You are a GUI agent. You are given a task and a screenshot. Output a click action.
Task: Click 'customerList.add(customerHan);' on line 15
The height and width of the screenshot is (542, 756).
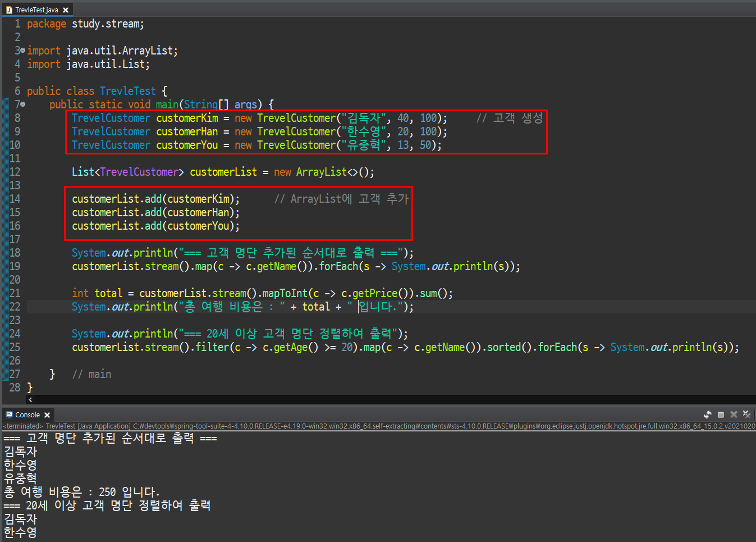tap(156, 212)
